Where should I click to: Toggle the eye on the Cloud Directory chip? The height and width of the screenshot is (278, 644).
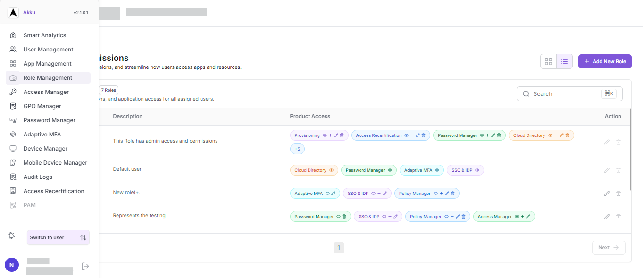coord(332,170)
